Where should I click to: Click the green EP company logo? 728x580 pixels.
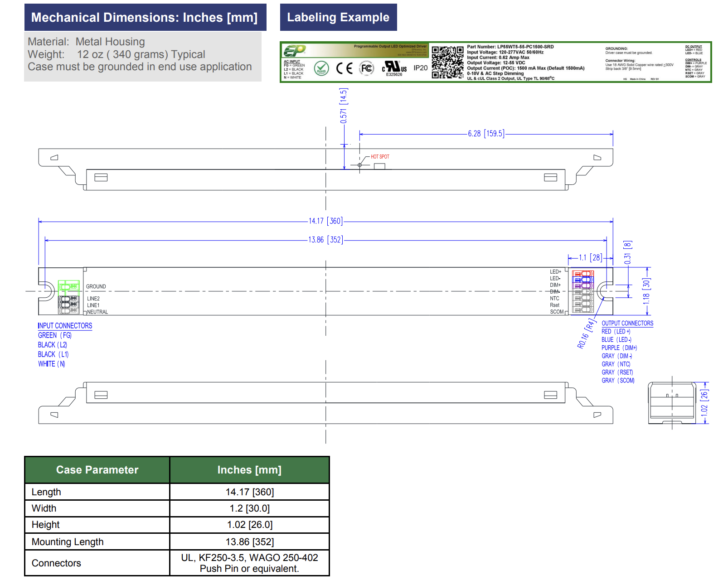pos(295,50)
